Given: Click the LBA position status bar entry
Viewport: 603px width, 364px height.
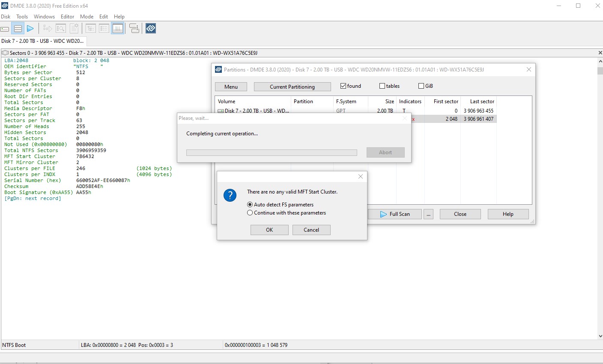Looking at the screenshot, I should coord(127,345).
